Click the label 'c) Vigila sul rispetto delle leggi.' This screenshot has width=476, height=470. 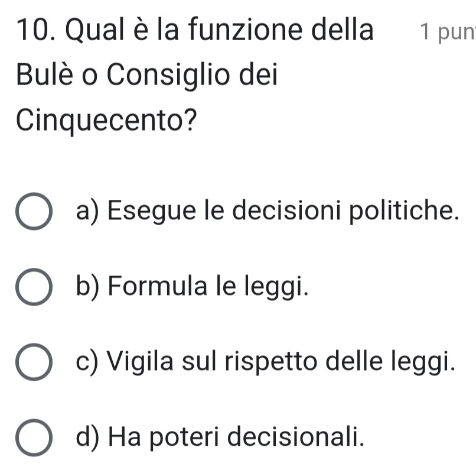coord(266,362)
